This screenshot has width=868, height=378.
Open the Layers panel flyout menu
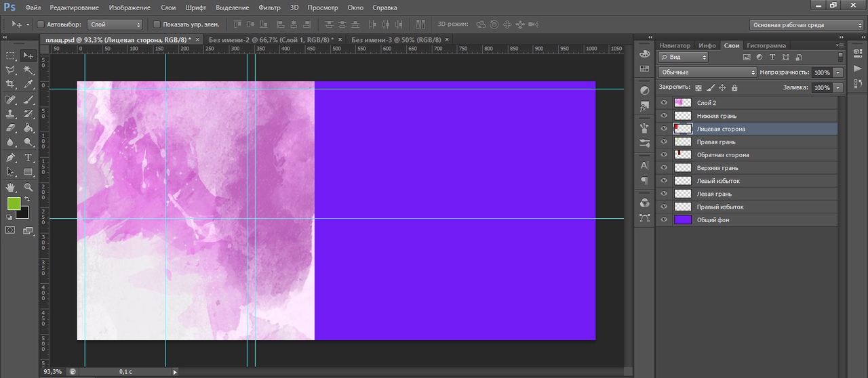(x=840, y=45)
